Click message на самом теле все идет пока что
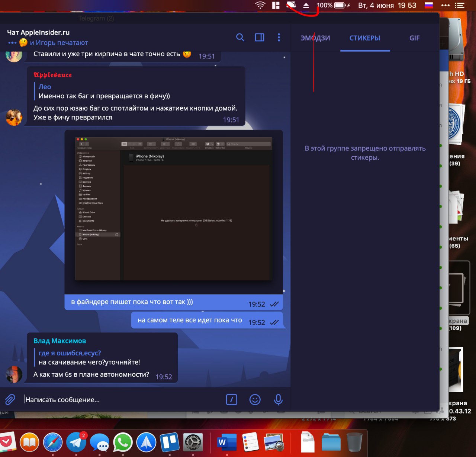This screenshot has height=457, width=476. 190,320
